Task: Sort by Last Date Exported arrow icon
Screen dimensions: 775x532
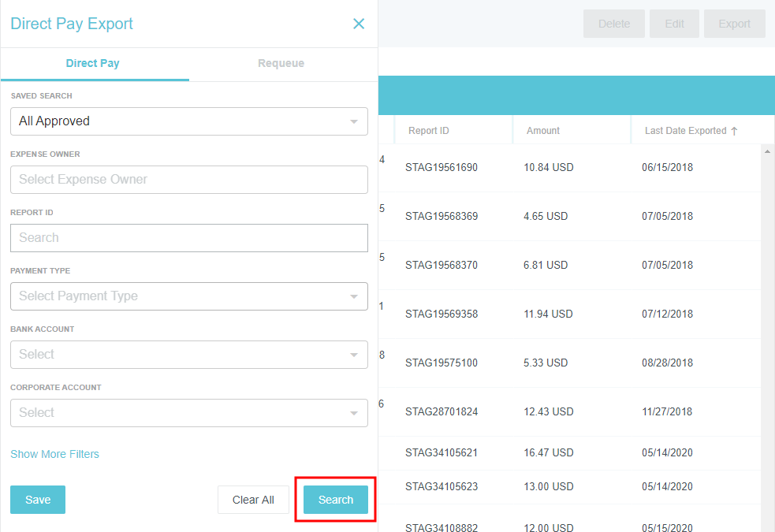Action: point(734,131)
